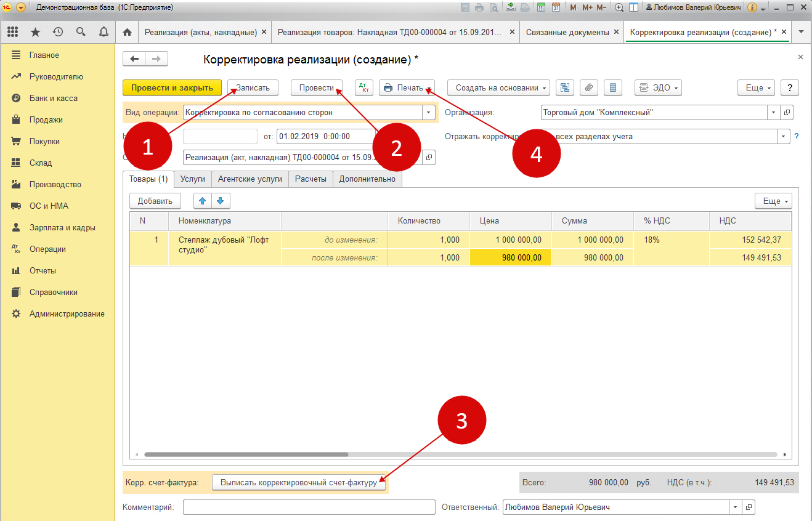Click the printer icon in title bar

(x=479, y=7)
